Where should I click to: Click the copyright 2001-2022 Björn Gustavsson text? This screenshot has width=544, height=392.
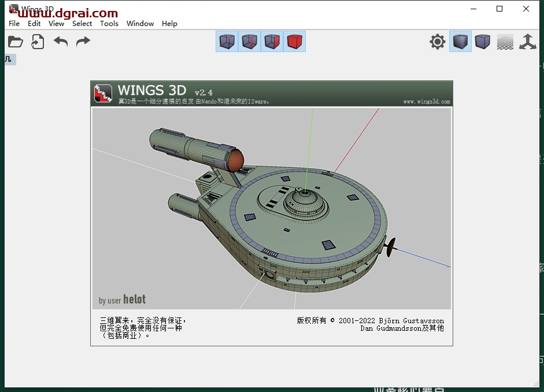(370, 320)
